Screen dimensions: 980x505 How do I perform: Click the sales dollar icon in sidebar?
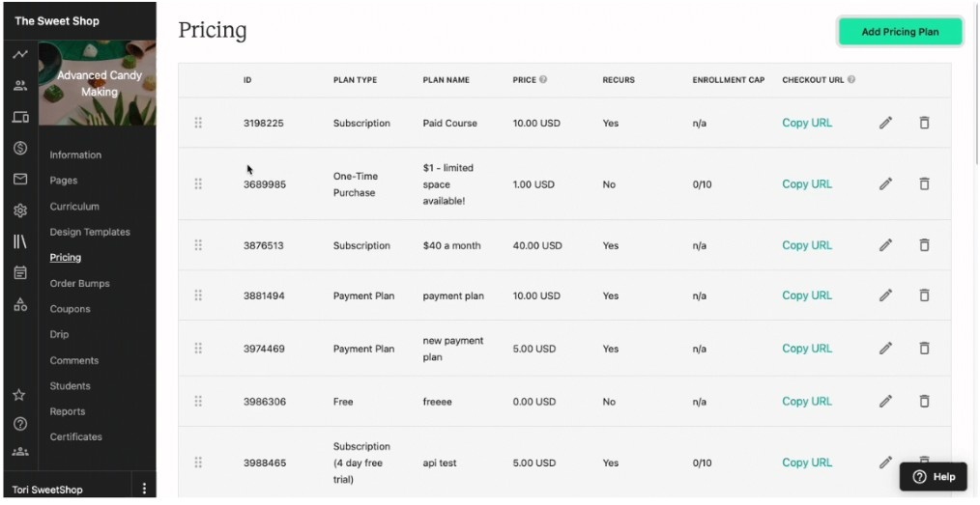click(x=20, y=148)
